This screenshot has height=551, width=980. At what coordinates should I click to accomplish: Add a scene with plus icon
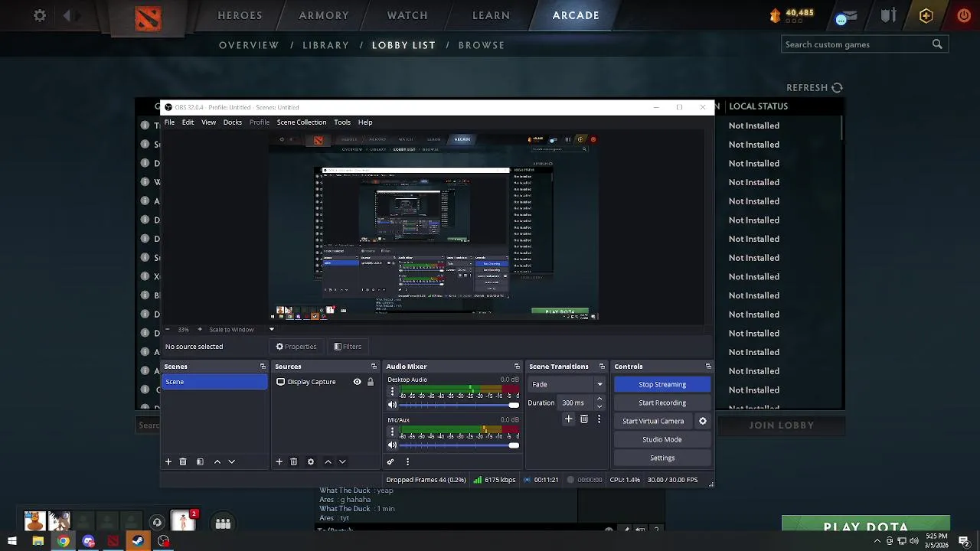(168, 461)
